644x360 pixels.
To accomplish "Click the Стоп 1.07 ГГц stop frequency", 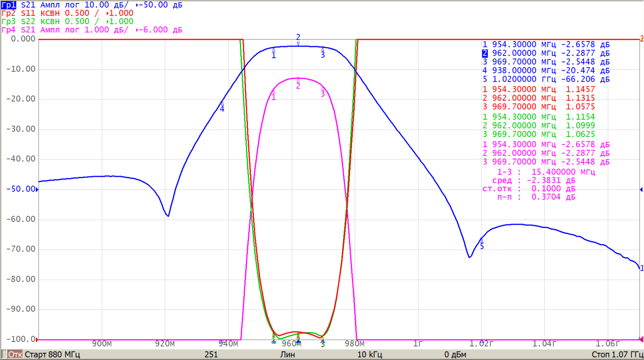I will click(617, 355).
